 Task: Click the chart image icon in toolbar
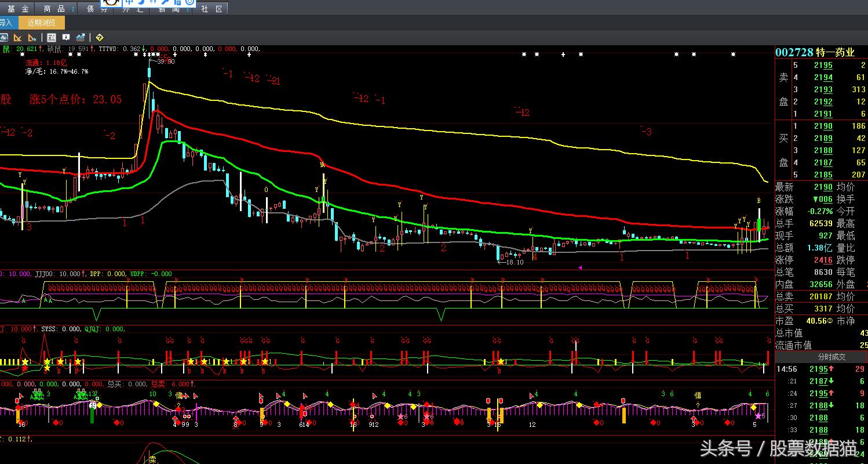[x=3, y=38]
